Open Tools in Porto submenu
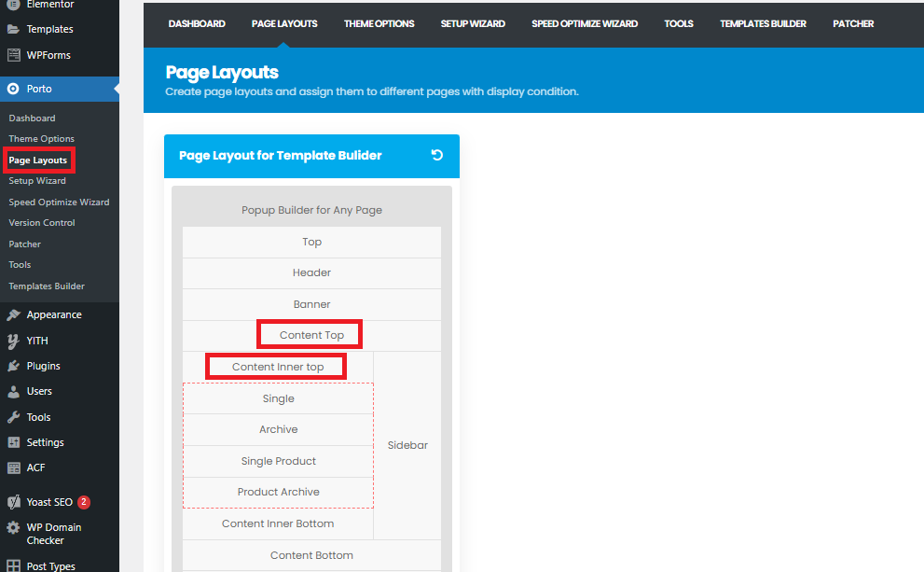924x572 pixels. (x=20, y=265)
